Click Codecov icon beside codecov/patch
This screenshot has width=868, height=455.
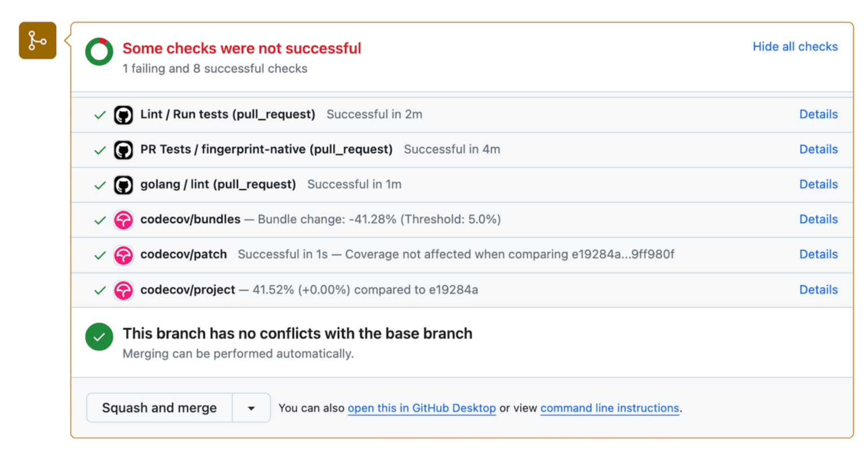pyautogui.click(x=123, y=255)
